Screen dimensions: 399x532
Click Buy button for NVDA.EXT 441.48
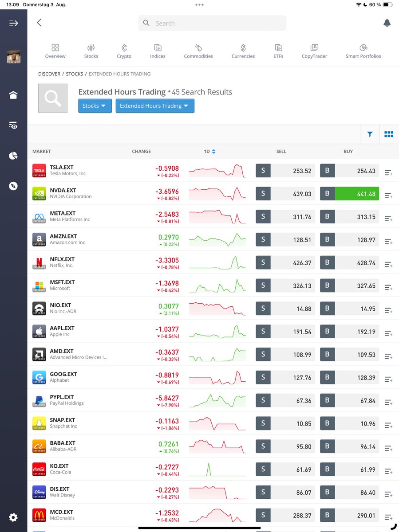pyautogui.click(x=350, y=194)
